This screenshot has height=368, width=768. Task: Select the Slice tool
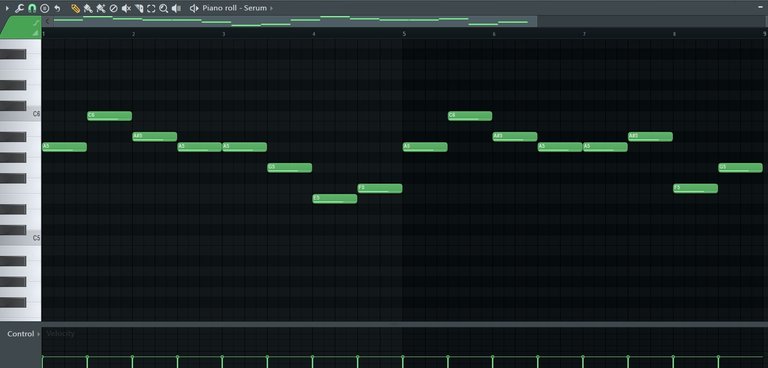tap(139, 8)
